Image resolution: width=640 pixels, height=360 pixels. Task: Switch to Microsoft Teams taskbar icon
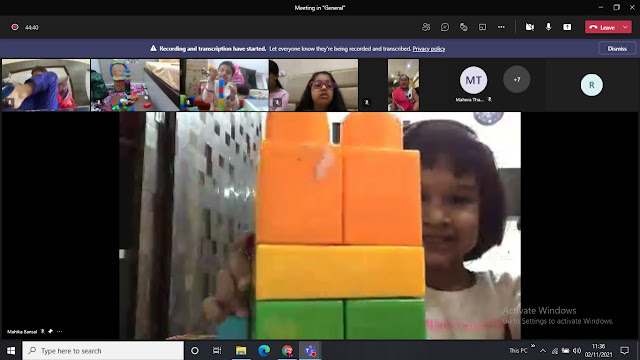(x=310, y=351)
